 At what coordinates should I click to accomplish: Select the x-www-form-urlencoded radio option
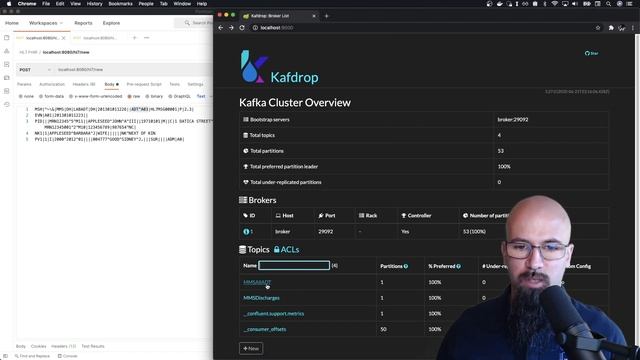pyautogui.click(x=96, y=96)
